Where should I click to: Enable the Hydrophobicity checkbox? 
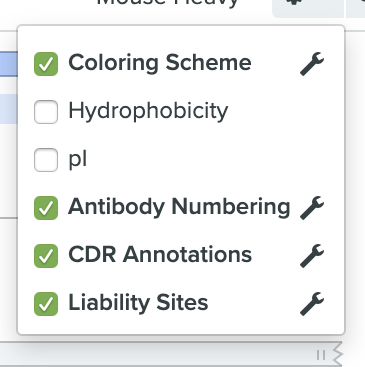46,112
